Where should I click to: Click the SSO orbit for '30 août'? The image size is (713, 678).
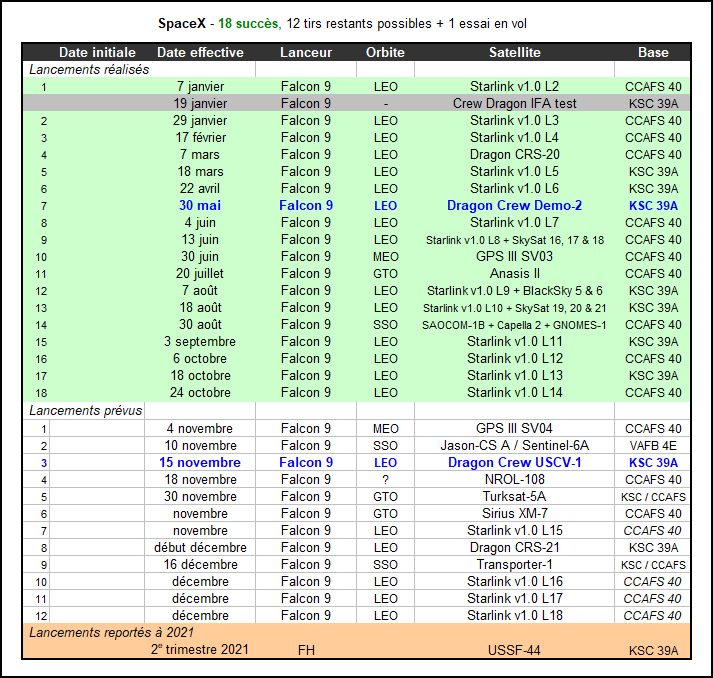(x=386, y=325)
